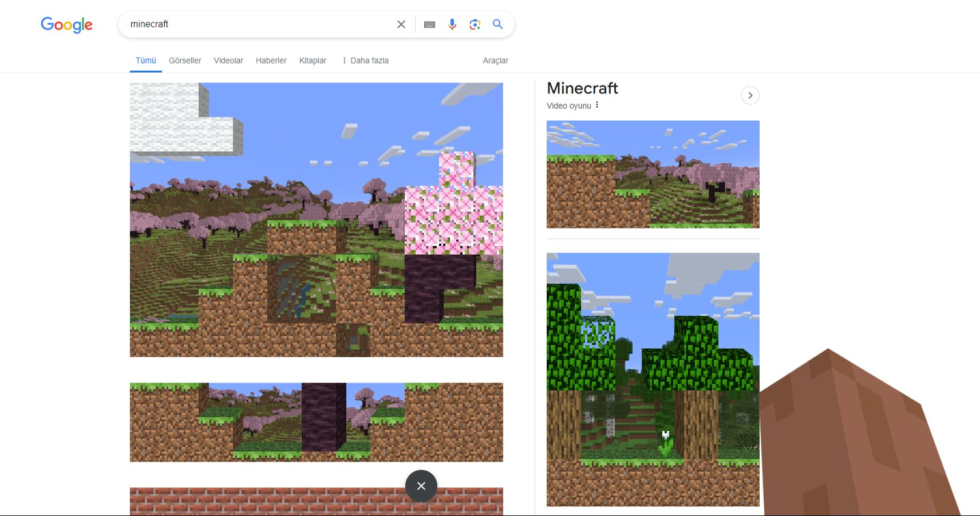
Task: Clear the search box text
Action: point(401,24)
